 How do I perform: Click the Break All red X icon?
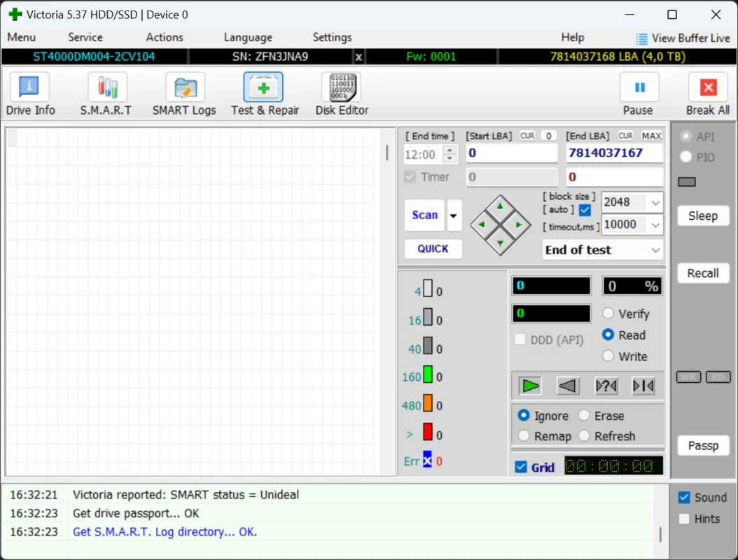[708, 88]
